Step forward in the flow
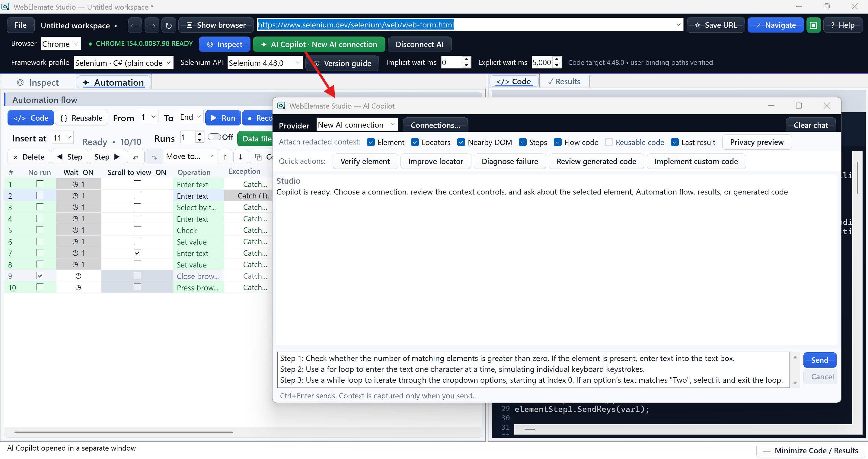 pyautogui.click(x=107, y=157)
